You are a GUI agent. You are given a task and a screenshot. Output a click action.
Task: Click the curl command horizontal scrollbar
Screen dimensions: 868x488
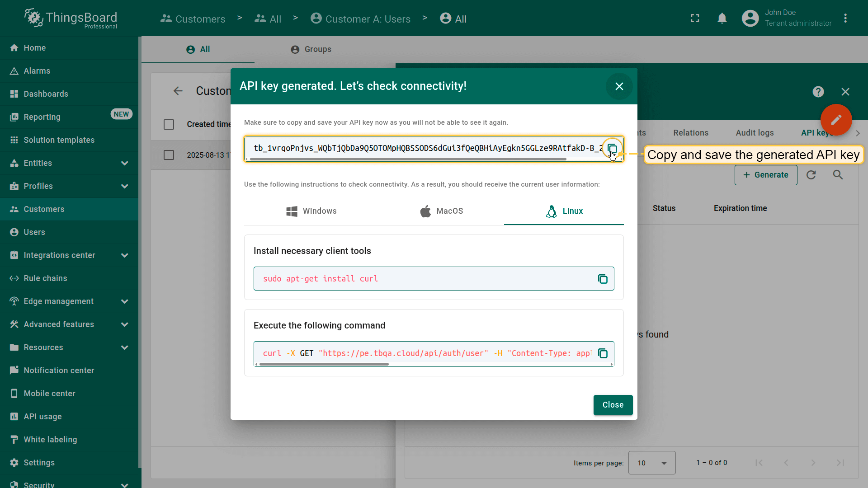[324, 364]
